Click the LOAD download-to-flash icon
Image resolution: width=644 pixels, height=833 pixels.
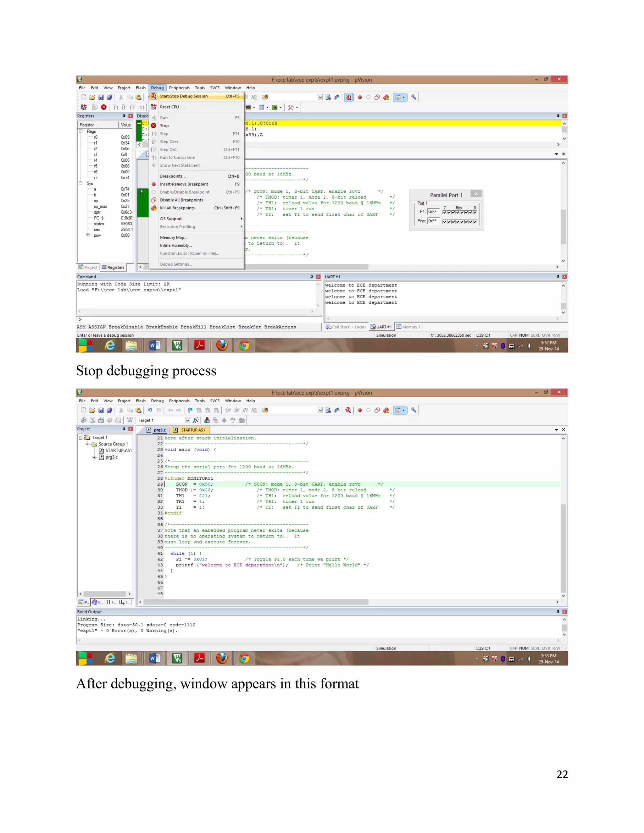pos(130,420)
